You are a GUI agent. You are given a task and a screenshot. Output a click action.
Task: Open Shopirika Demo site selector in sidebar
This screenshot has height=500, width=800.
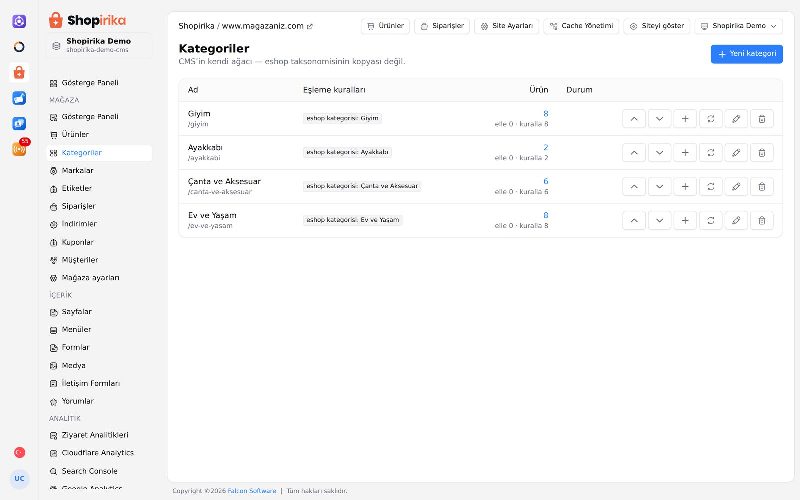click(x=98, y=45)
